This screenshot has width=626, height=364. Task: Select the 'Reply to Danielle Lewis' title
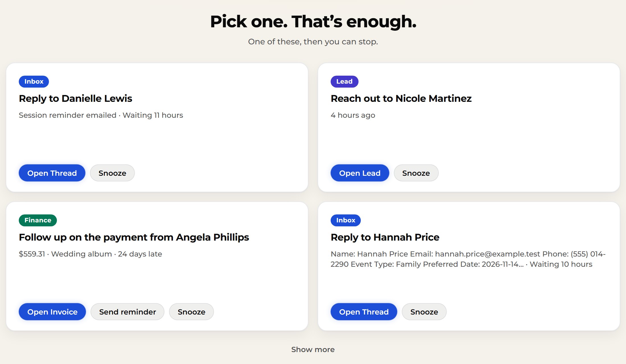pyautogui.click(x=75, y=98)
